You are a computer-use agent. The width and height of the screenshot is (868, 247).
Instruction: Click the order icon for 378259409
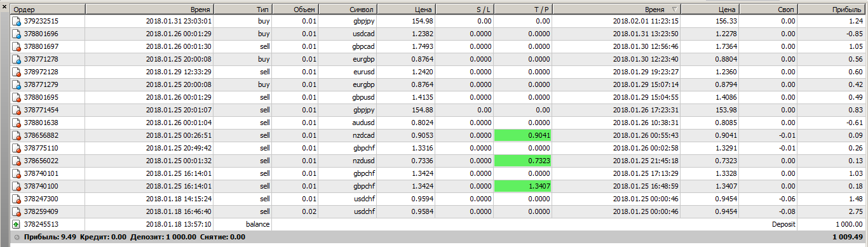[x=17, y=211]
